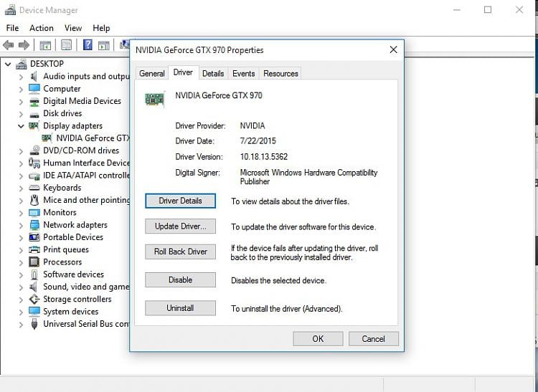Click the Audio inputs and outputs speaker icon
The image size is (538, 392).
pos(34,77)
